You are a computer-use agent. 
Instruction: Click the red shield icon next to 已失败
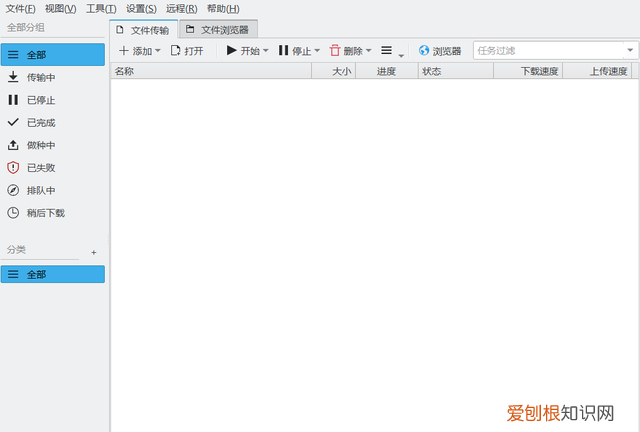pyautogui.click(x=13, y=167)
